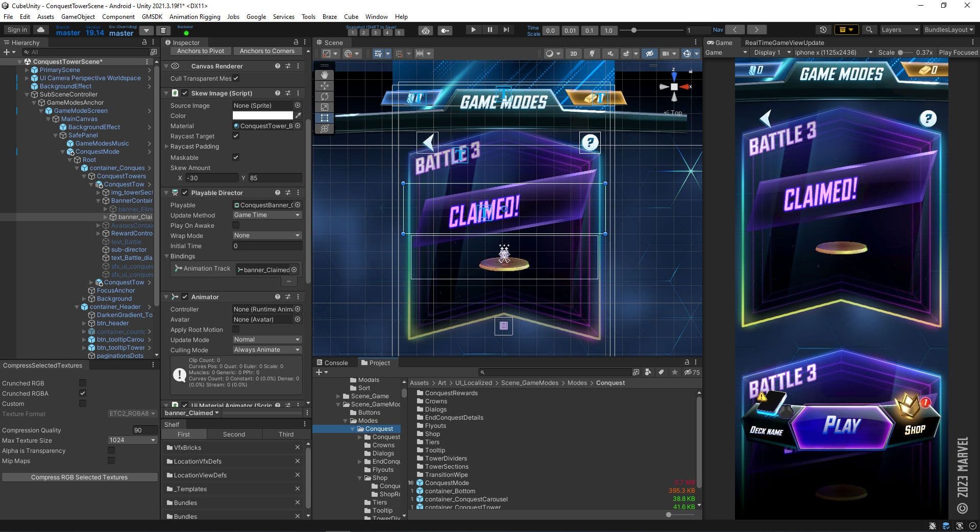Open the Cube menu
Screen dimensions: 980x532
(351, 16)
